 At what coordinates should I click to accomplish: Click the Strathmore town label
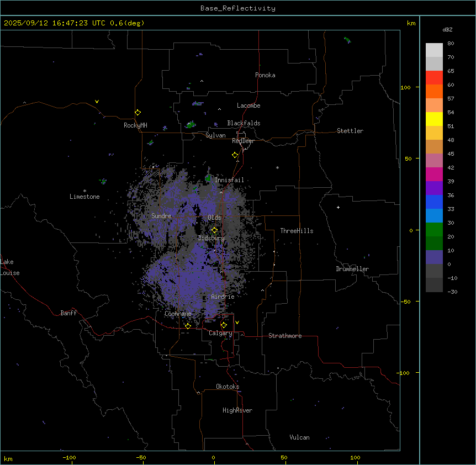[285, 336]
